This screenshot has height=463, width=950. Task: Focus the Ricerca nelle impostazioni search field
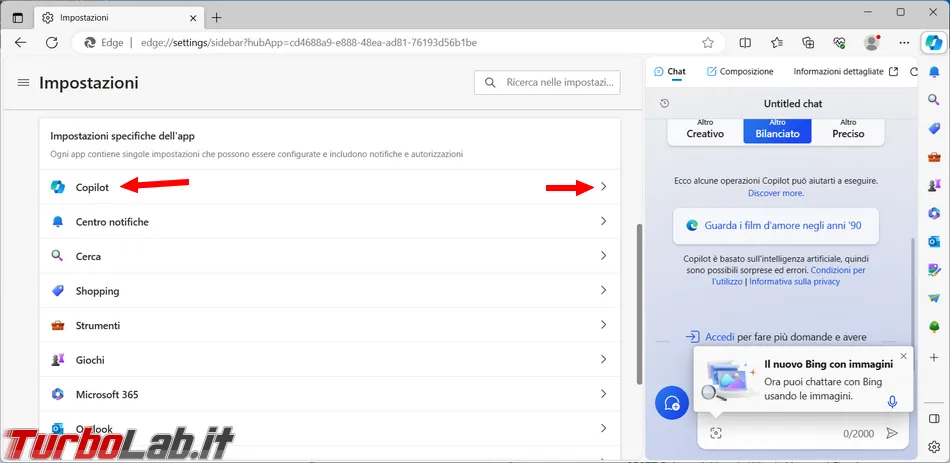547,82
